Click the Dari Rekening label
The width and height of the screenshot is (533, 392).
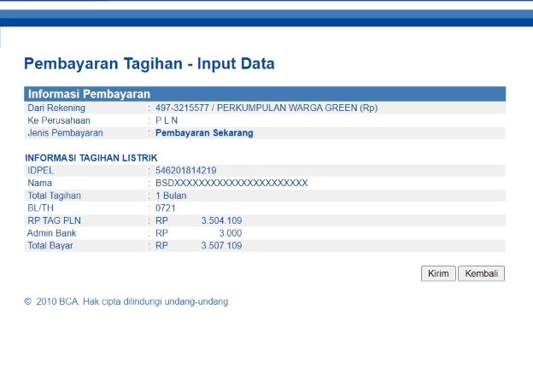(53, 108)
